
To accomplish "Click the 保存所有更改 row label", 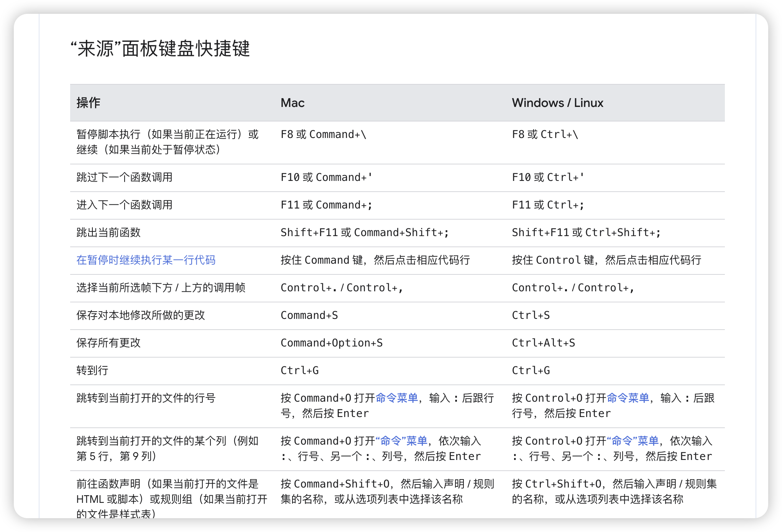I will coord(108,343).
